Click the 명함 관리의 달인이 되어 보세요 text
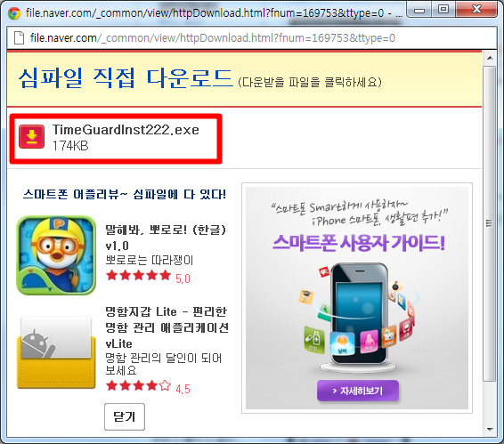Viewport: 504px width, 444px height. pos(164,364)
